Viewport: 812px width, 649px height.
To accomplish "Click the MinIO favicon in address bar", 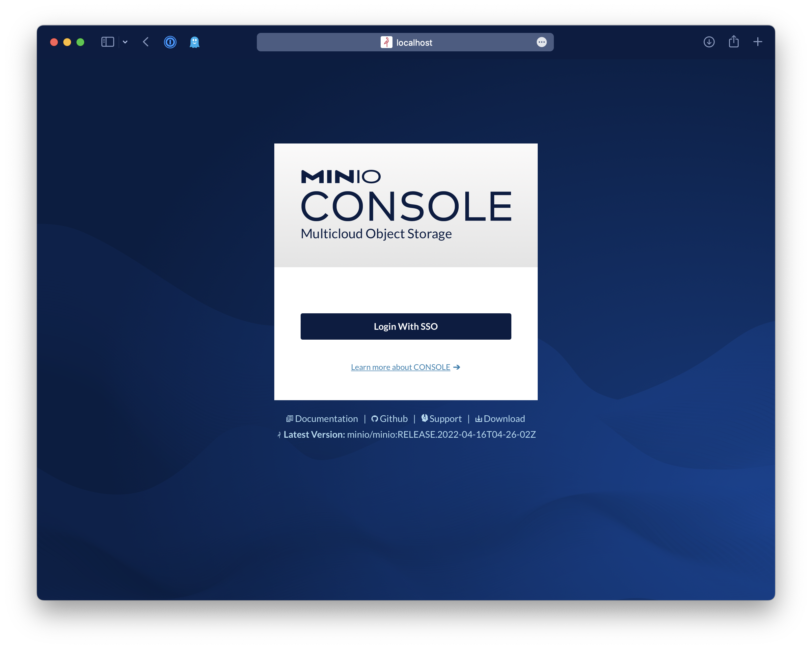I will pos(386,42).
